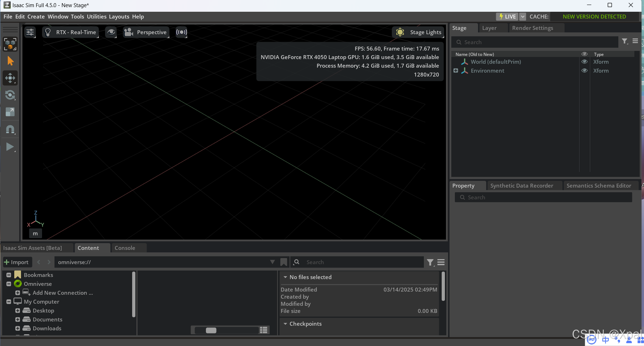644x346 pixels.
Task: Open the viewport show/hide eye menu
Action: tap(111, 32)
